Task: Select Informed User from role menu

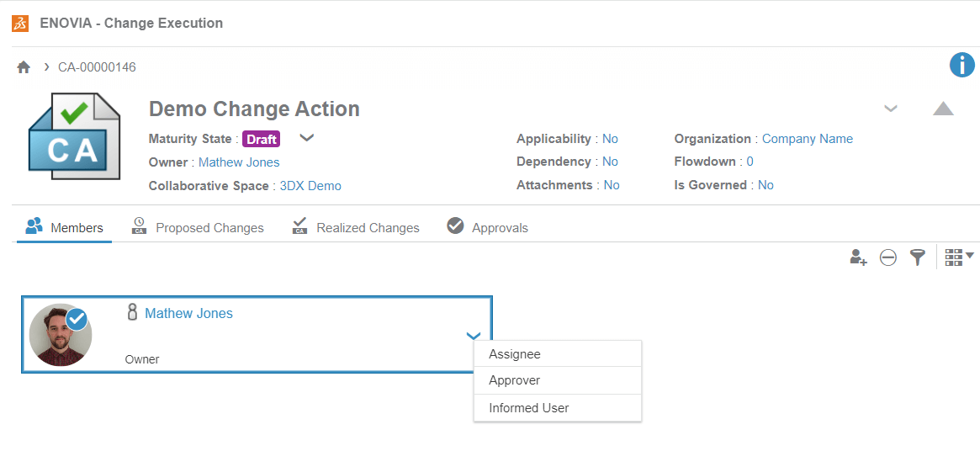Action: 558,408
